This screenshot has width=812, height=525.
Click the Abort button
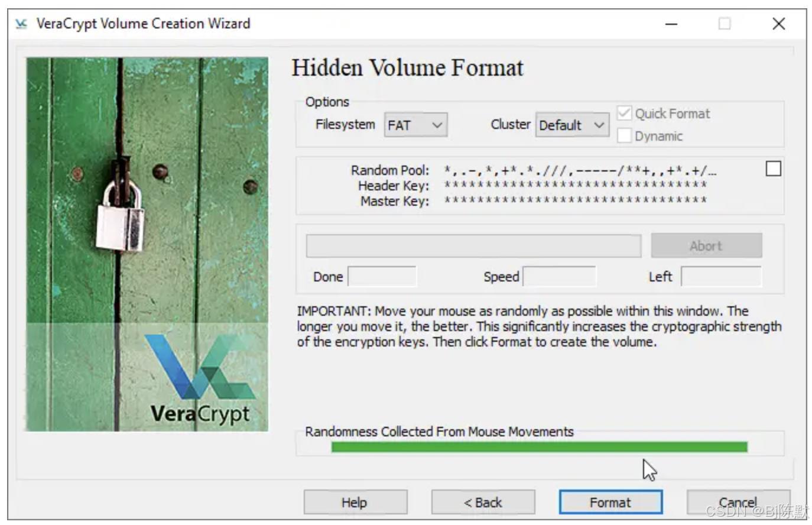706,245
